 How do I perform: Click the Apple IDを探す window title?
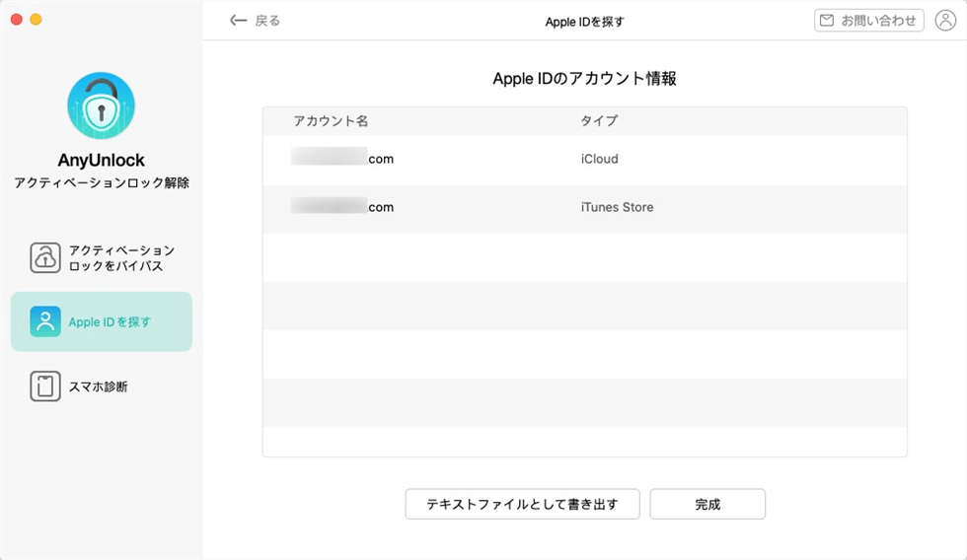tap(584, 22)
